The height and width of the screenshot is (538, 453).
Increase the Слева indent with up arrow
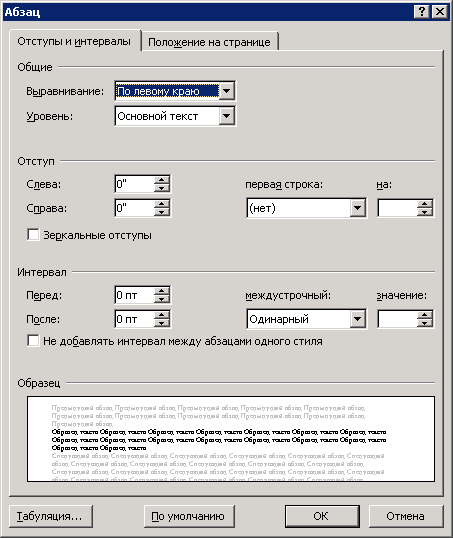(x=162, y=180)
